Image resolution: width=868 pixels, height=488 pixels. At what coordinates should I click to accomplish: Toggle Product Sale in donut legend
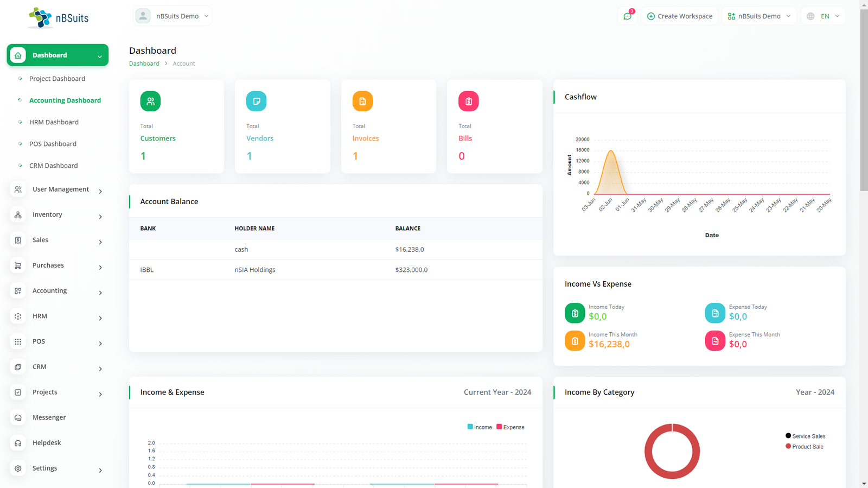click(x=805, y=447)
